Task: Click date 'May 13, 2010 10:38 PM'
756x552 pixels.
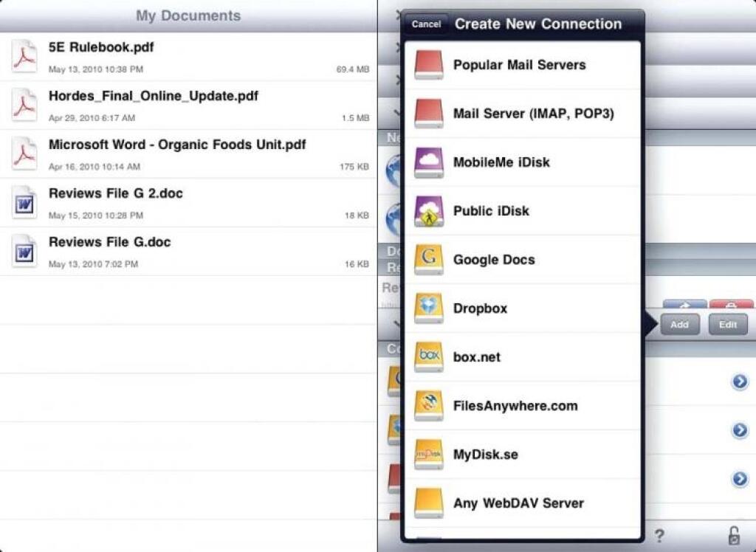Action: (x=96, y=69)
